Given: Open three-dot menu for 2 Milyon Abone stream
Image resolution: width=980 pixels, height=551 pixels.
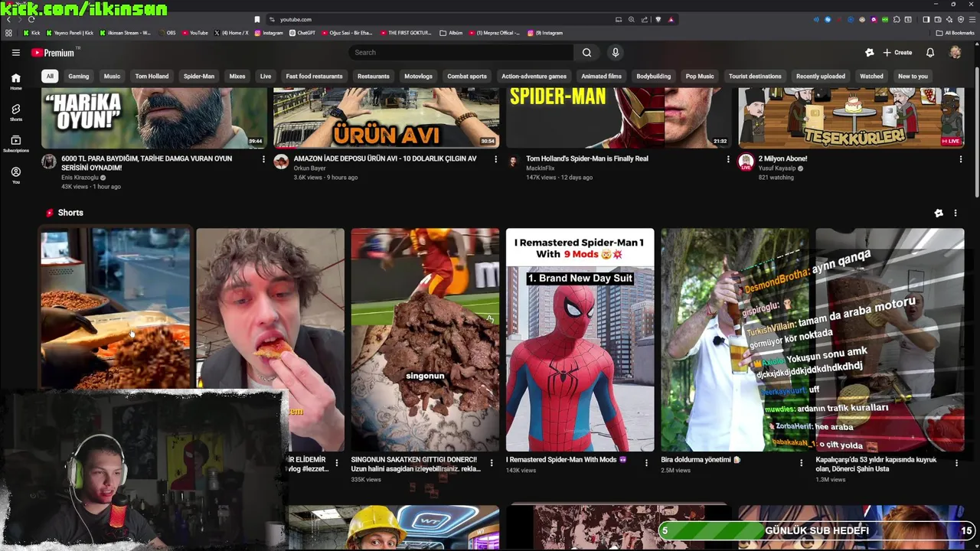Looking at the screenshot, I should coord(960,159).
